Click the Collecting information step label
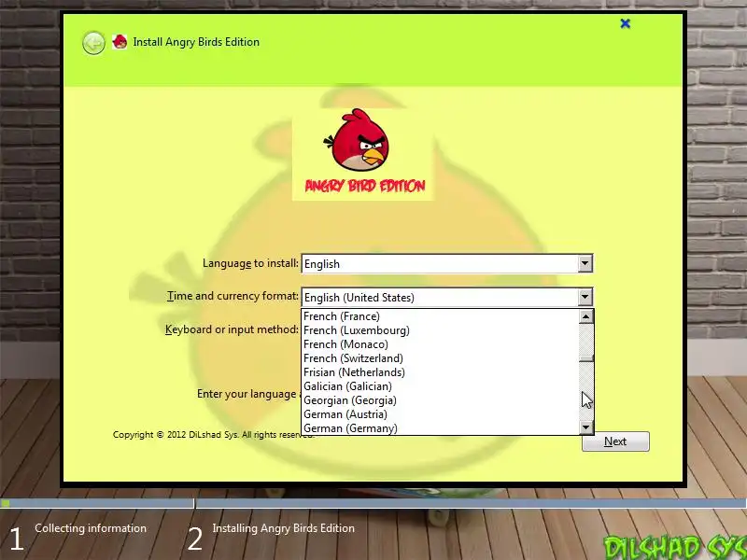 91,528
